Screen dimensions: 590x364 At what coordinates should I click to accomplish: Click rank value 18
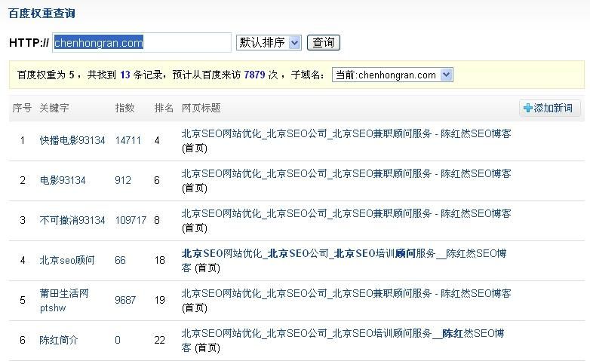point(159,260)
